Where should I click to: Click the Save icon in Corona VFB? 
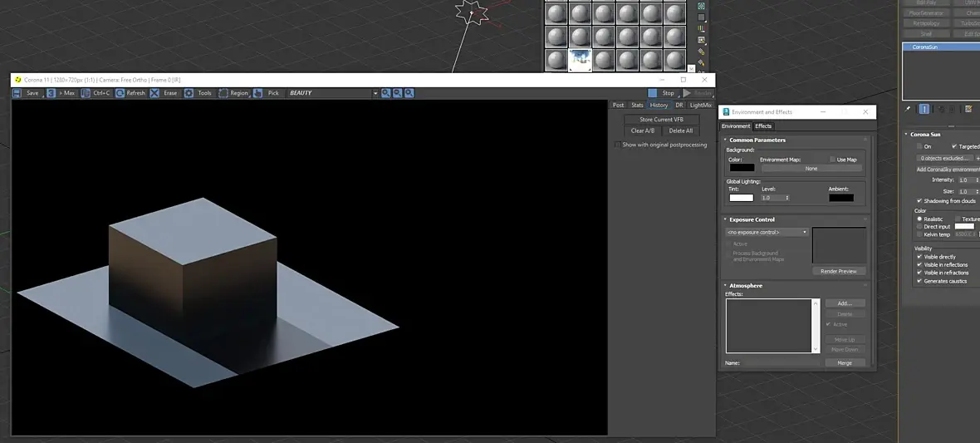[18, 93]
